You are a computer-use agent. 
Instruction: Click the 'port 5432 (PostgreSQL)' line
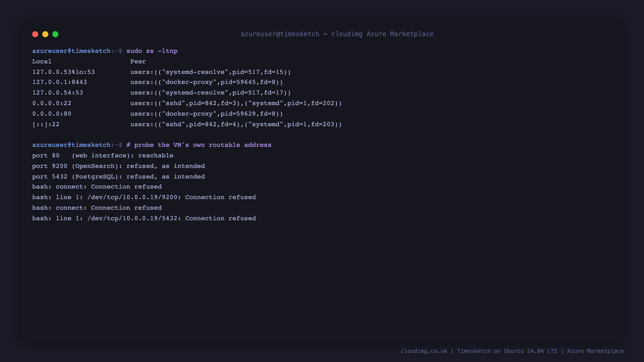pyautogui.click(x=118, y=176)
